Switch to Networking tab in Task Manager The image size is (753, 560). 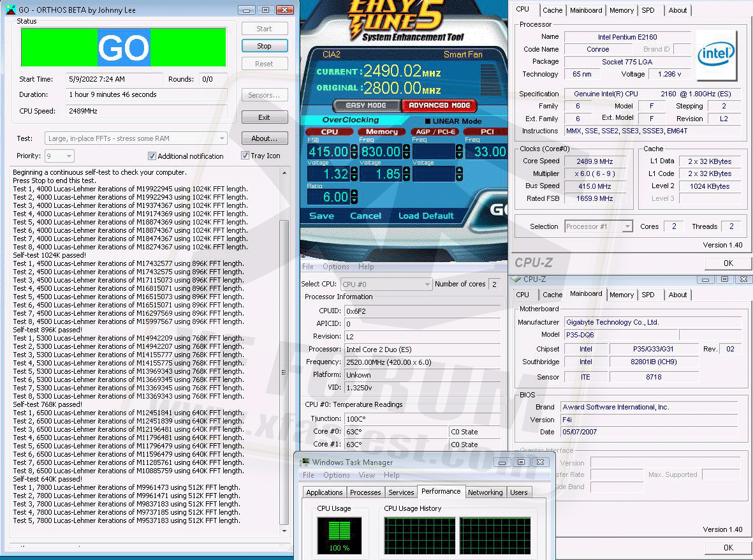[x=485, y=492]
